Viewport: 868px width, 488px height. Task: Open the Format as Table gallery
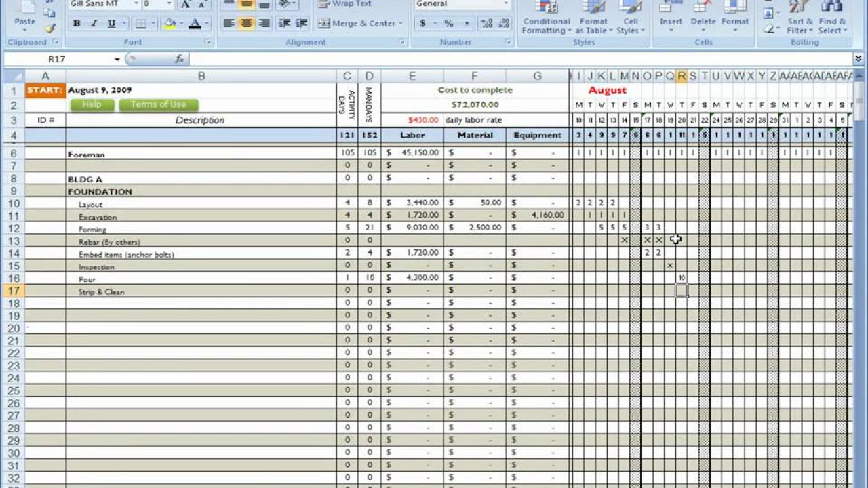click(x=593, y=18)
